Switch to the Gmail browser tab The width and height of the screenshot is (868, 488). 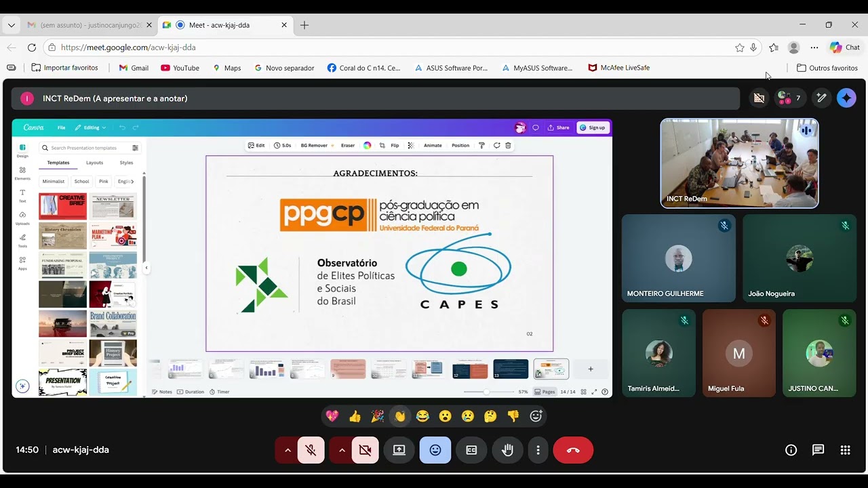coord(89,25)
